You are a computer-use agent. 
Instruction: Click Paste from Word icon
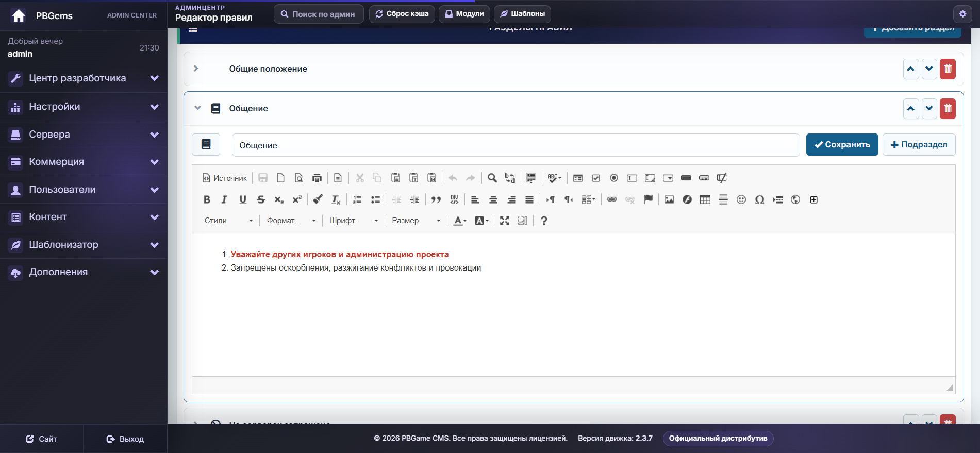[432, 178]
